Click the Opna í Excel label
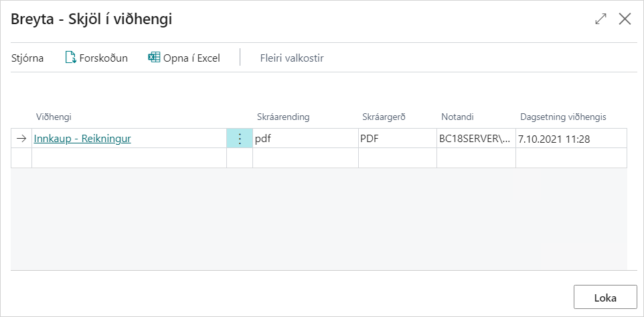Image resolution: width=644 pixels, height=317 pixels. point(191,58)
